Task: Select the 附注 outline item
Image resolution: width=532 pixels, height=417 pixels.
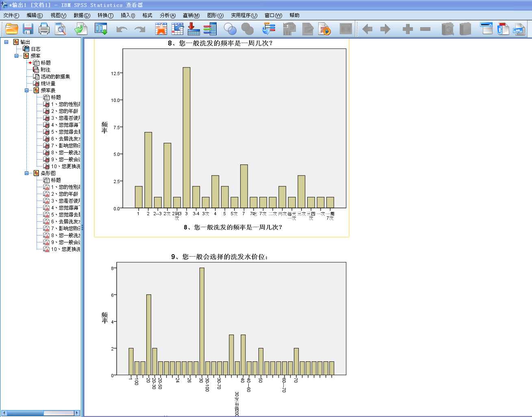Action: point(46,69)
